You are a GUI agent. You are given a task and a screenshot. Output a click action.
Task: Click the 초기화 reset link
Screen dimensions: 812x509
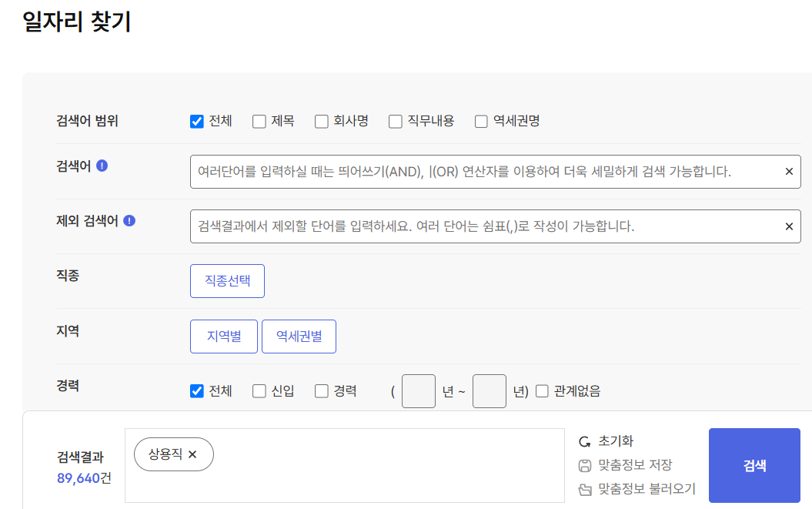click(616, 441)
